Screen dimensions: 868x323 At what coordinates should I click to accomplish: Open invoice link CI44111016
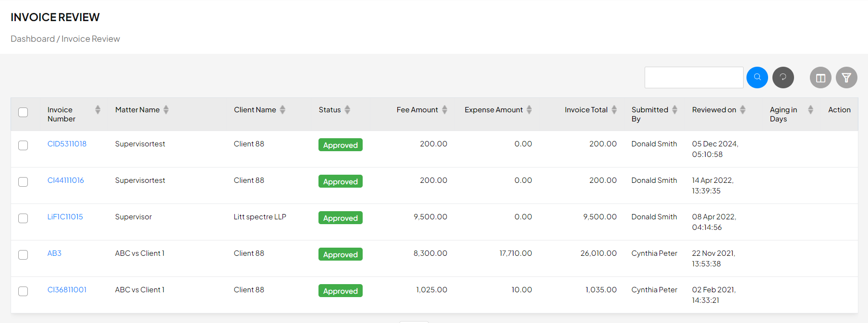(65, 180)
